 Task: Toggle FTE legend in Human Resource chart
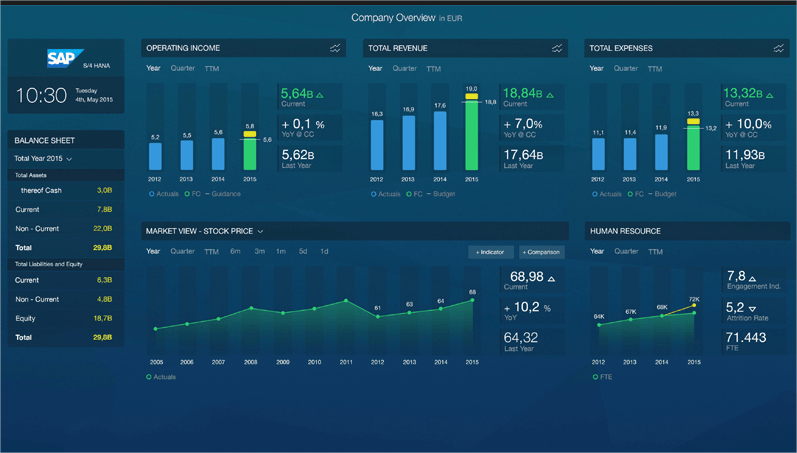(602, 377)
